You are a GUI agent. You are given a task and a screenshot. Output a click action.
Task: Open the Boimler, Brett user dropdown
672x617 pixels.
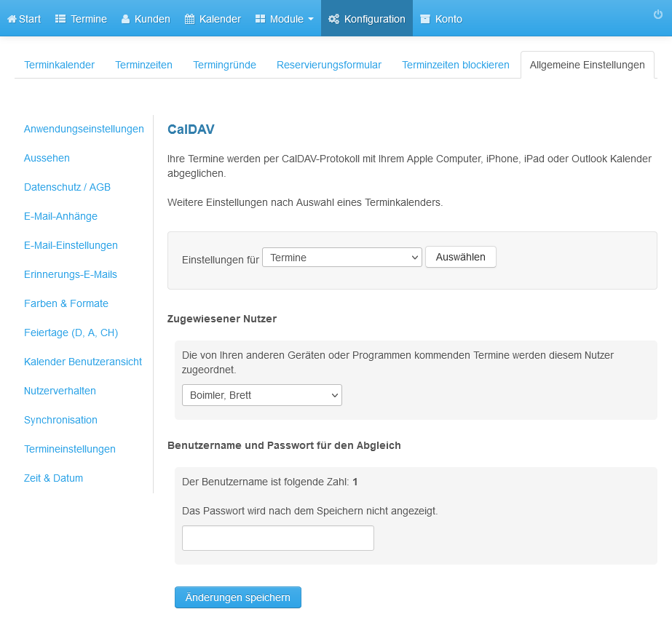click(x=262, y=395)
